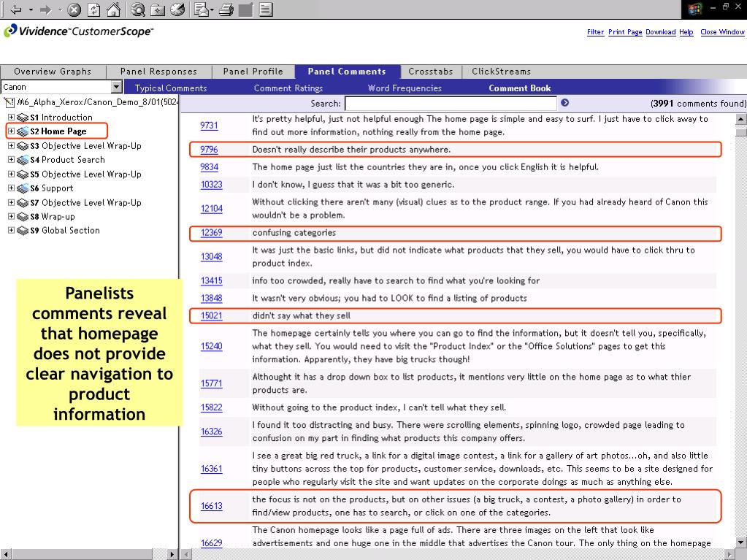The image size is (747, 560).
Task: Click the search go arrow button
Action: point(565,102)
